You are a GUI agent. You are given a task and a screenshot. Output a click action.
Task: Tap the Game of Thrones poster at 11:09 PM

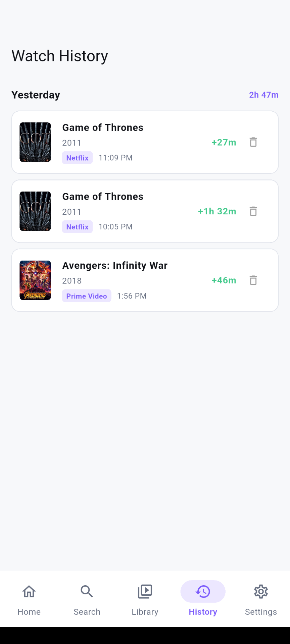click(35, 142)
